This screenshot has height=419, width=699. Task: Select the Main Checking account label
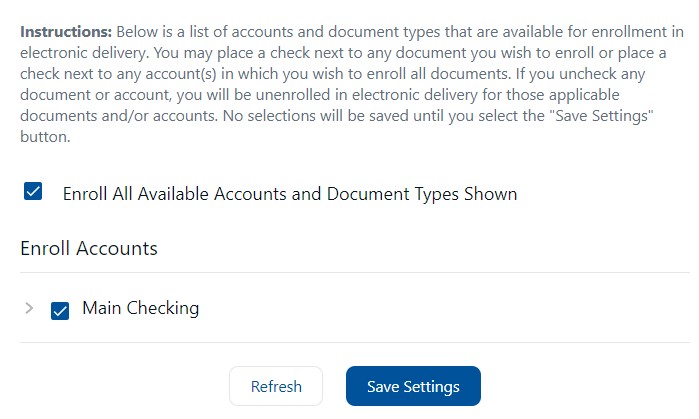140,308
